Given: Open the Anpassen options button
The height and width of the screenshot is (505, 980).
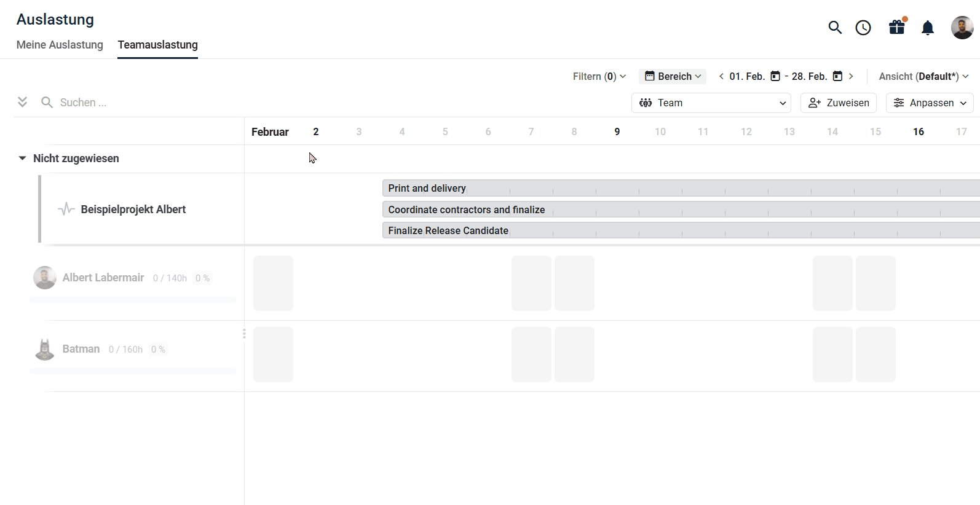Looking at the screenshot, I should click(930, 103).
